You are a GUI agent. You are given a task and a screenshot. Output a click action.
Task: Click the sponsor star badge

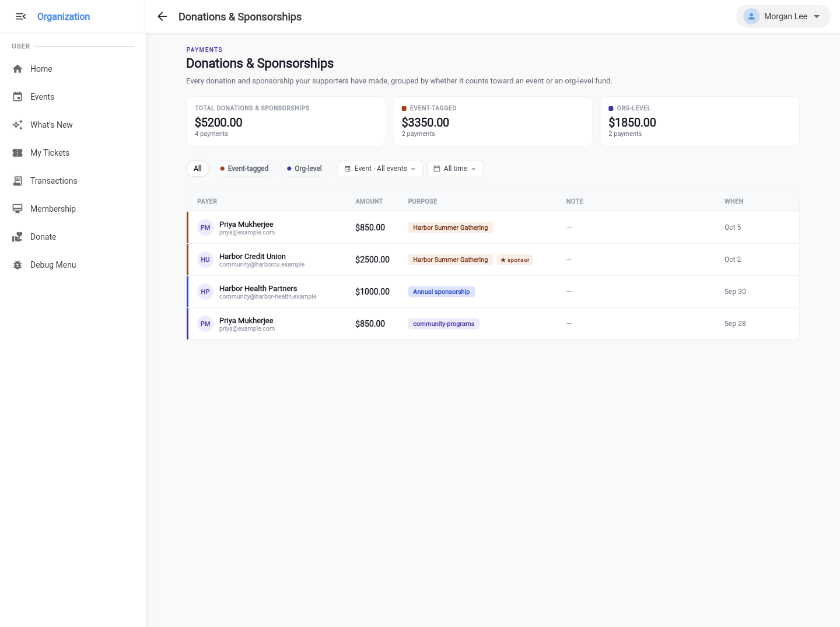click(515, 260)
